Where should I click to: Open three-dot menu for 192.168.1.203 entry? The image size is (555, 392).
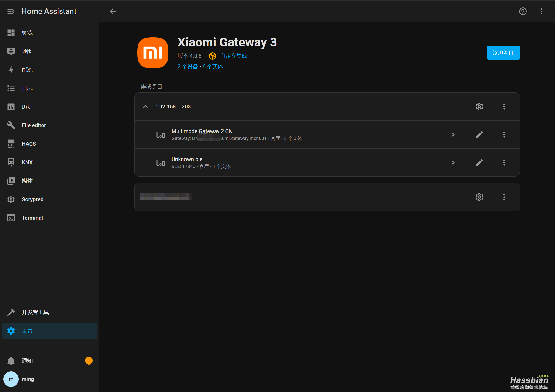(x=504, y=107)
